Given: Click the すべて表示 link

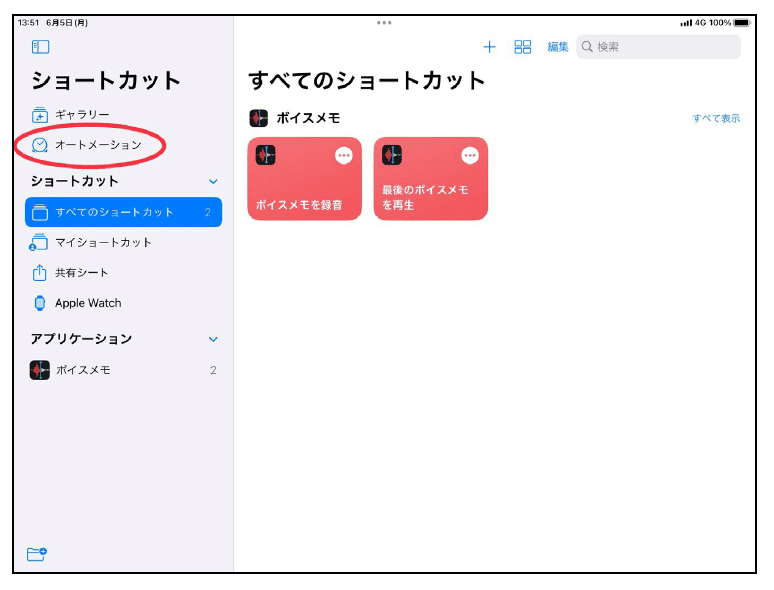Looking at the screenshot, I should tap(716, 118).
